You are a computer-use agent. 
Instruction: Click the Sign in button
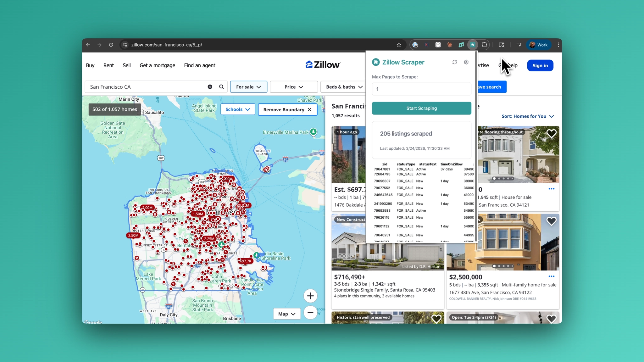[x=540, y=65]
